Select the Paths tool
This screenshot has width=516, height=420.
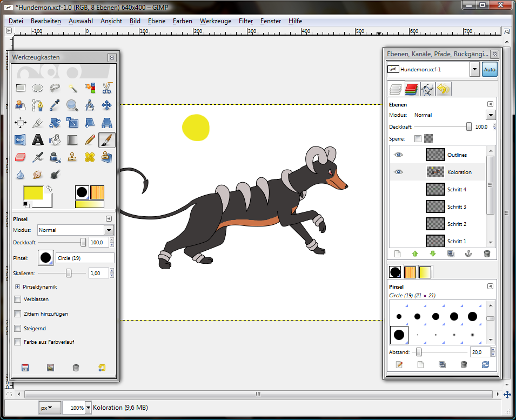click(x=37, y=105)
